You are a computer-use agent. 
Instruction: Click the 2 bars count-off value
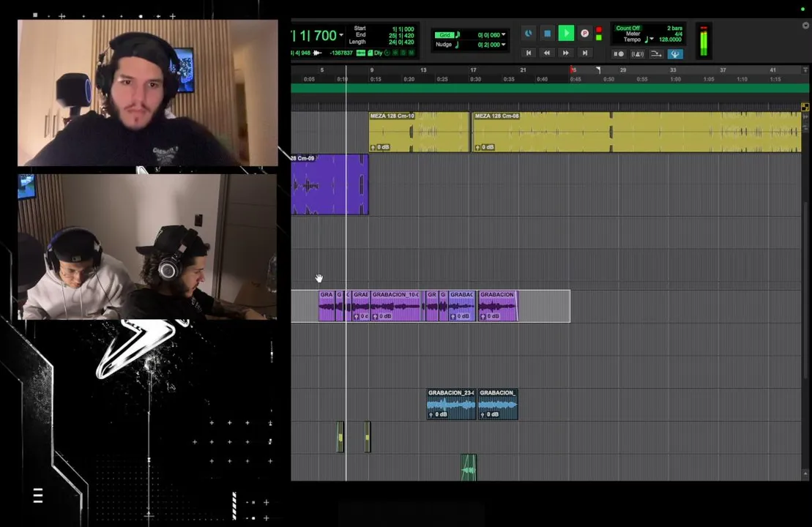point(674,28)
